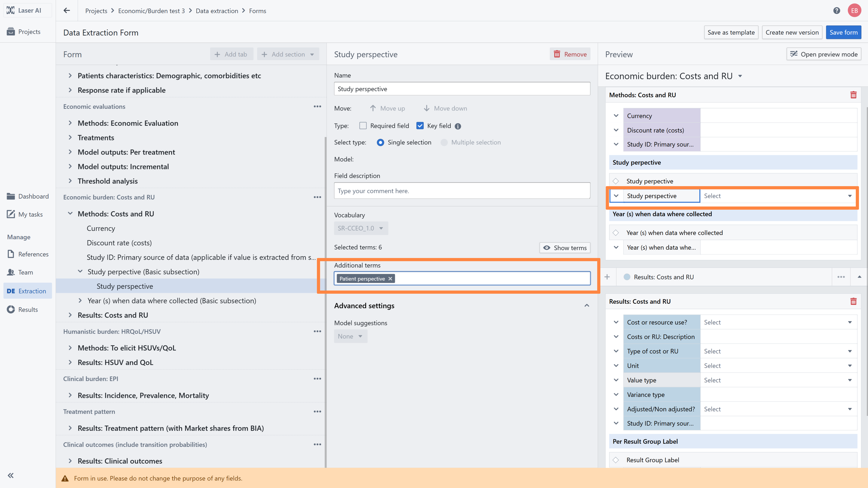Click plus icon beside Results: Costs and RU
The height and width of the screenshot is (488, 868).
point(607,277)
